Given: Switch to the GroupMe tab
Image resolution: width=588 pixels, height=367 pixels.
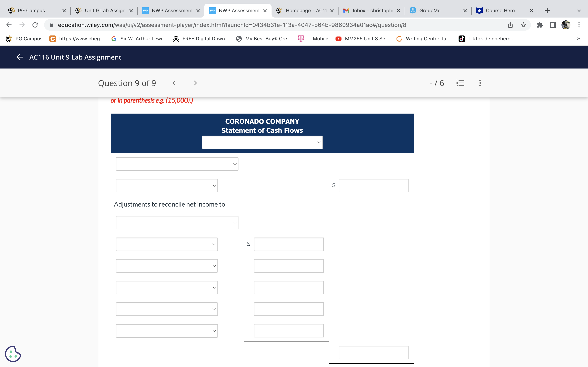Looking at the screenshot, I should [430, 10].
